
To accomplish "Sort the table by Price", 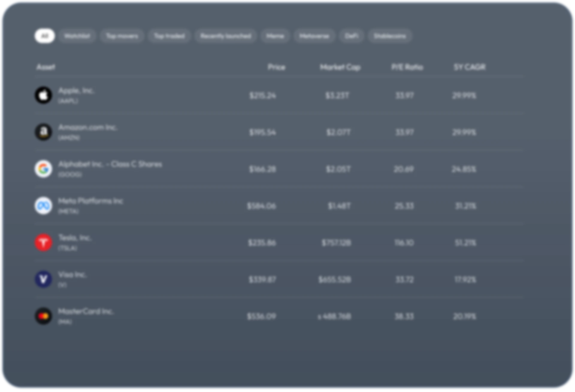I will (x=277, y=67).
